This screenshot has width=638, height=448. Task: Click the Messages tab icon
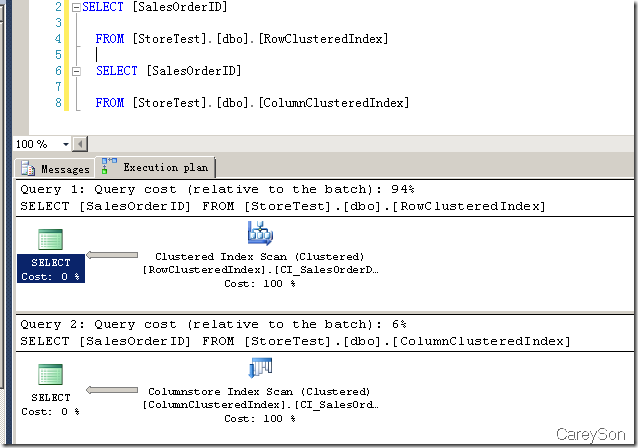click(x=28, y=169)
